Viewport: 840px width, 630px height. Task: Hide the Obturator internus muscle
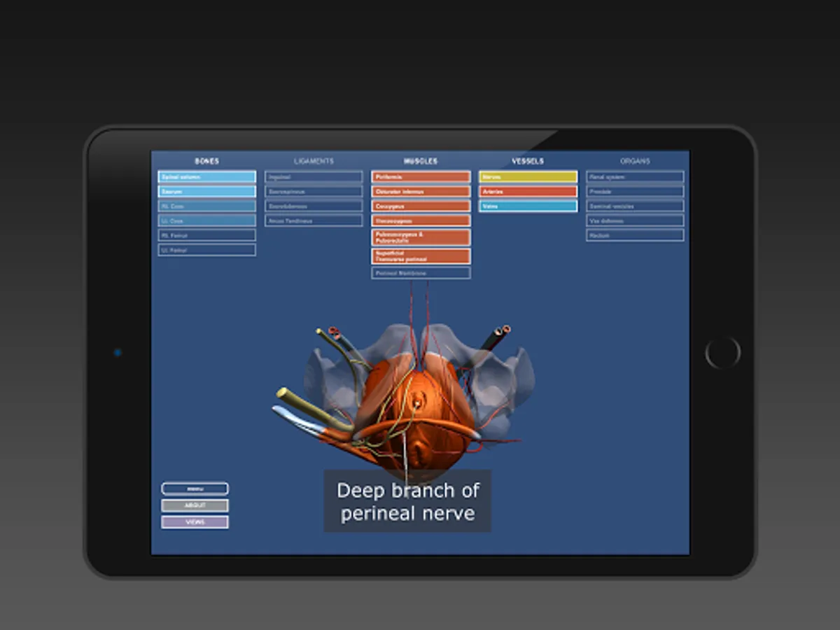[x=420, y=191]
